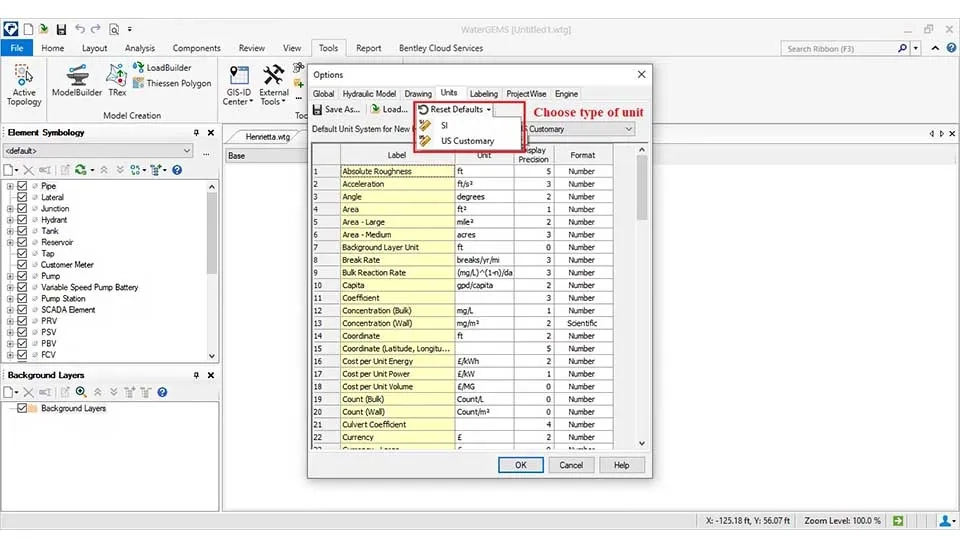Viewport: 960px width, 548px height.
Task: Open the LoadBuilder tool
Action: (161, 68)
